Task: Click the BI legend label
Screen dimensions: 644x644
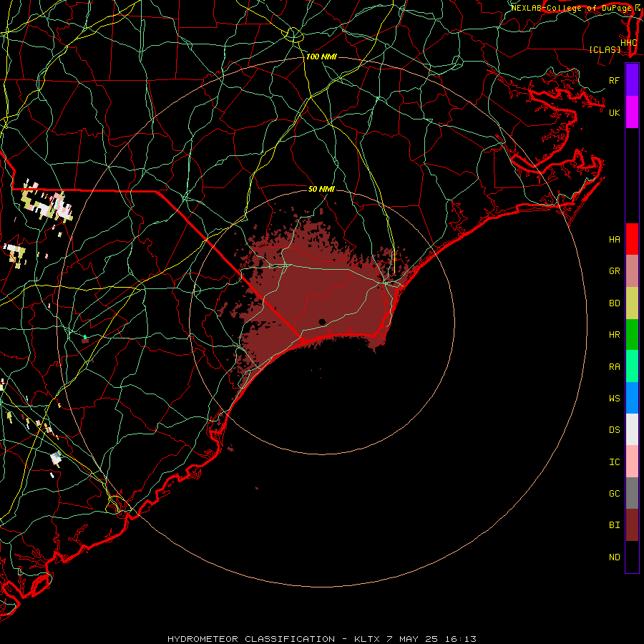Action: tap(614, 525)
